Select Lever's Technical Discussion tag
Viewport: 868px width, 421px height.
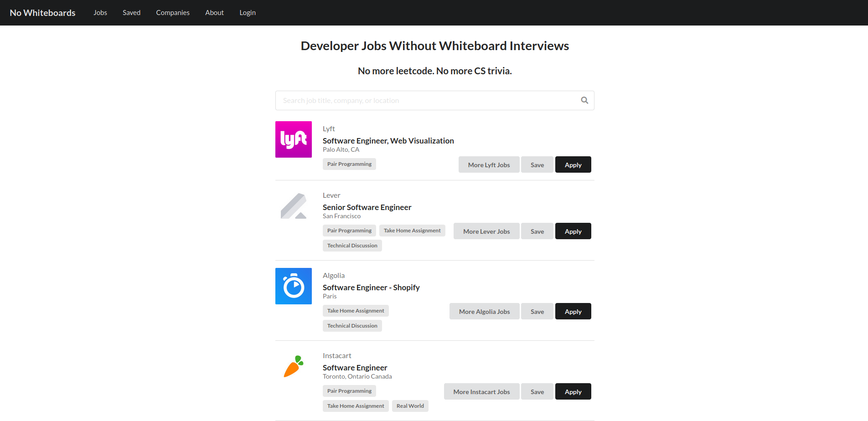(x=352, y=246)
